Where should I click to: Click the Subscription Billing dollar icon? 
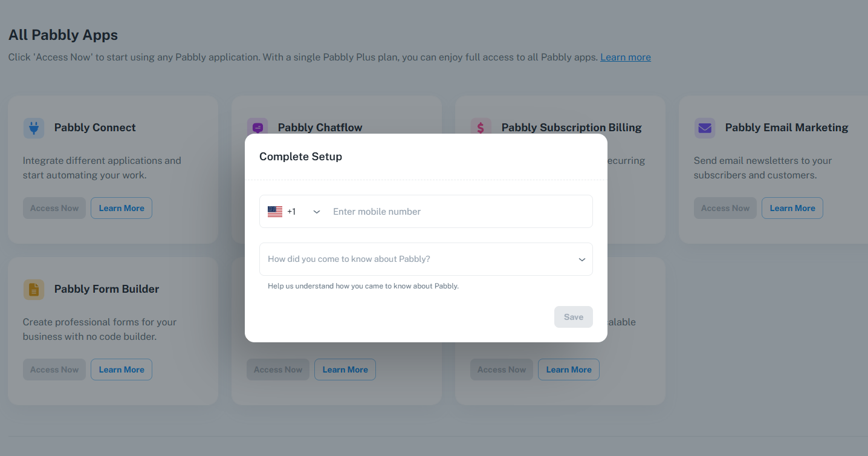point(481,128)
